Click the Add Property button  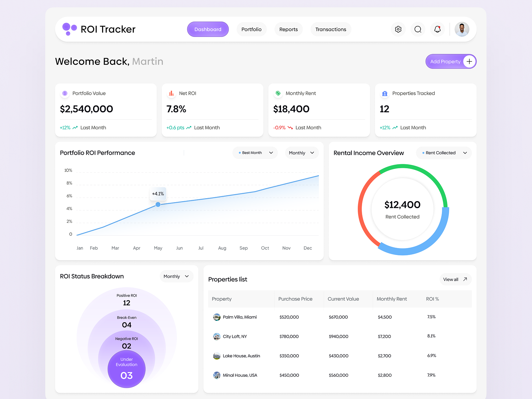click(451, 62)
